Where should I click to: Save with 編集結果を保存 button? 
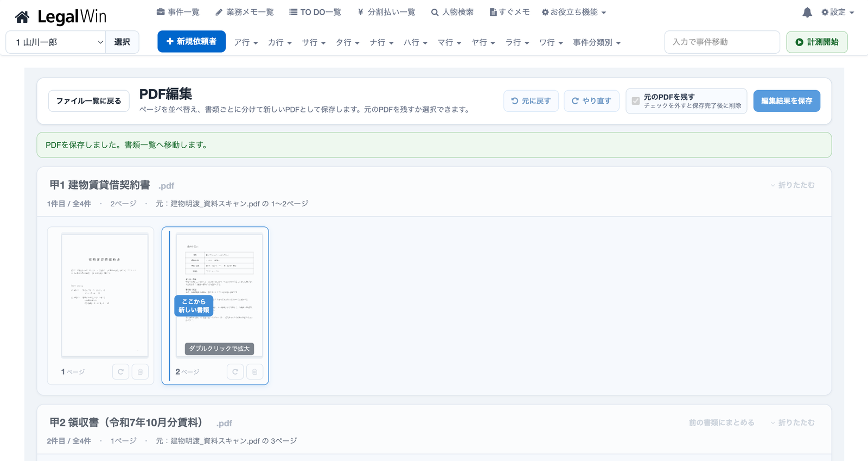[x=787, y=101]
